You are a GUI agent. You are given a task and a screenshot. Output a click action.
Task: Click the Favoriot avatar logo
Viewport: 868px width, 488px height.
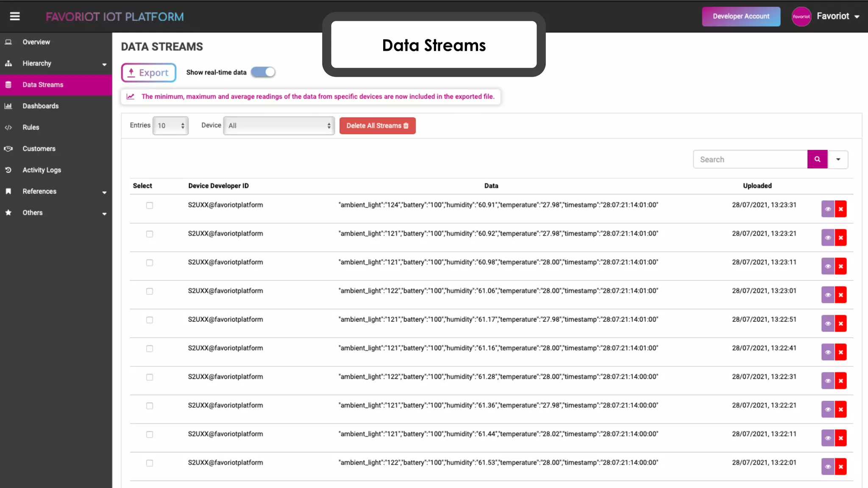tap(801, 17)
